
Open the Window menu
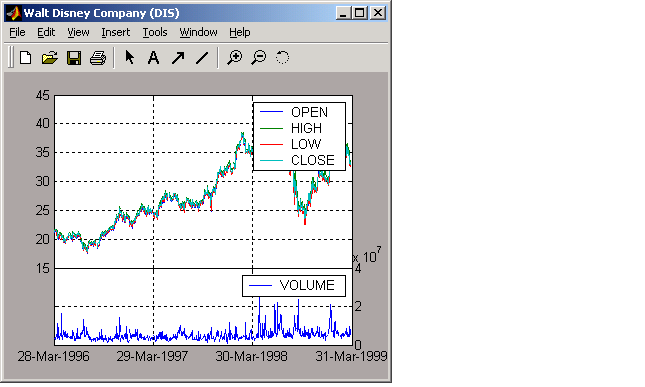pos(198,32)
